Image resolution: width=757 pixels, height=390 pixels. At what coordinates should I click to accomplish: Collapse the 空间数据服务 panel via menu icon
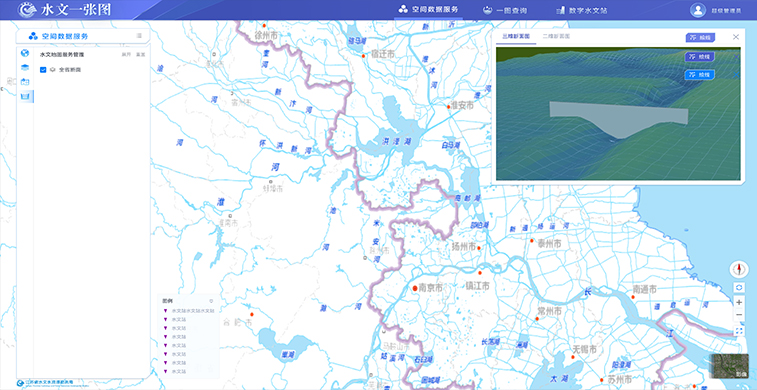pyautogui.click(x=139, y=36)
